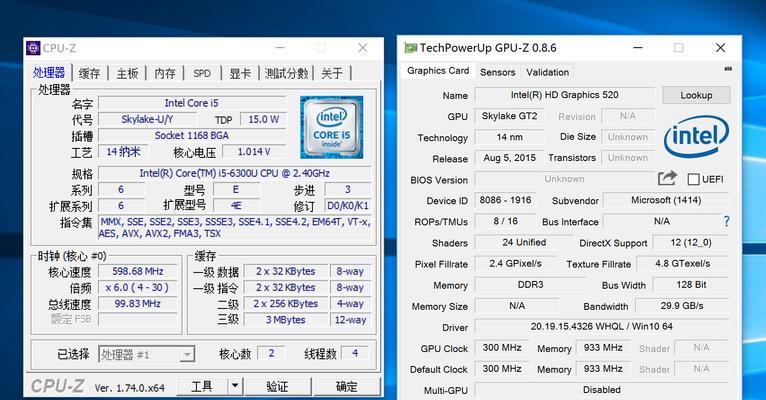This screenshot has height=400, width=766.
Task: Click the GPU Name field Intel(R) HD Graphics 520
Action: coord(565,95)
